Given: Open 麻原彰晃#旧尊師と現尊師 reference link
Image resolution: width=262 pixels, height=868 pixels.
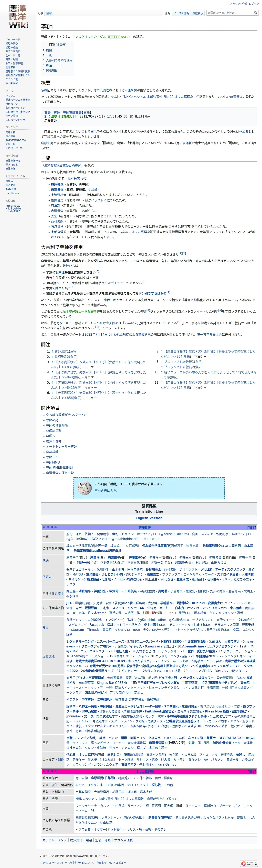Looking at the screenshot, I should point(62,166).
